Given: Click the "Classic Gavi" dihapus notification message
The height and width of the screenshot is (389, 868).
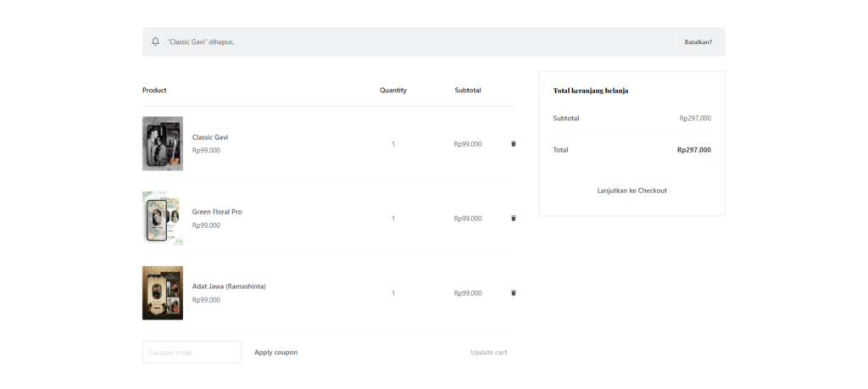Looking at the screenshot, I should (200, 42).
